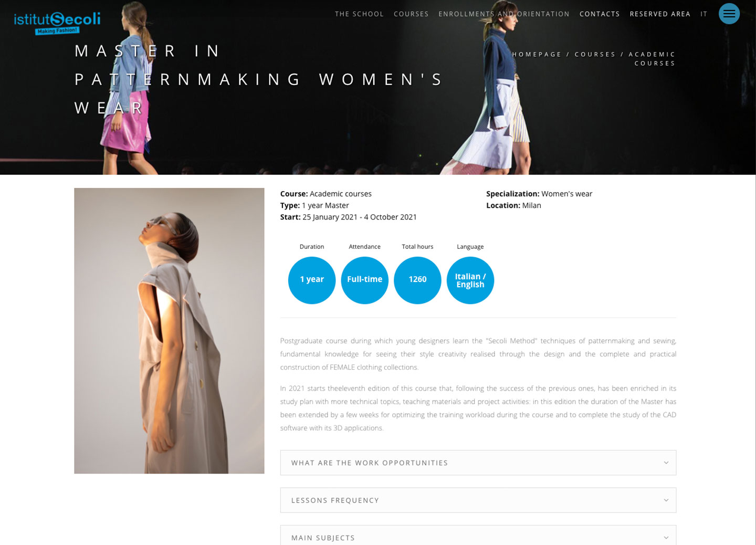The height and width of the screenshot is (545, 756).
Task: Click Academic Courses breadcrumb link
Action: pyautogui.click(x=653, y=59)
